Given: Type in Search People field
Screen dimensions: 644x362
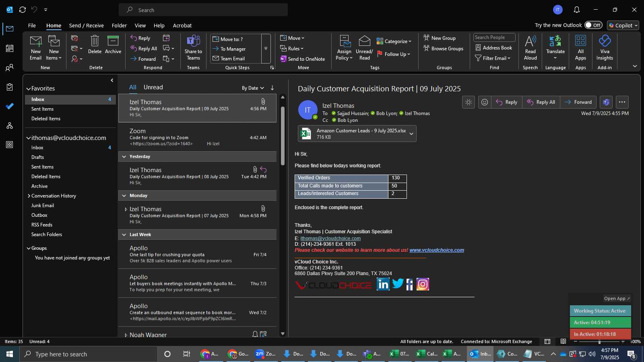Looking at the screenshot, I should pos(494,37).
